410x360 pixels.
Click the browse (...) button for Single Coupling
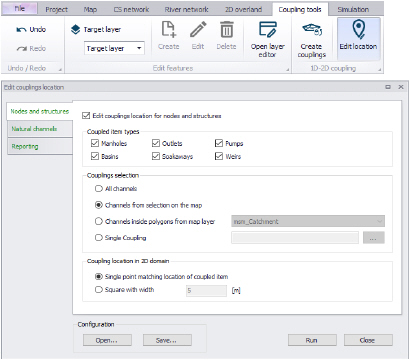(x=374, y=238)
